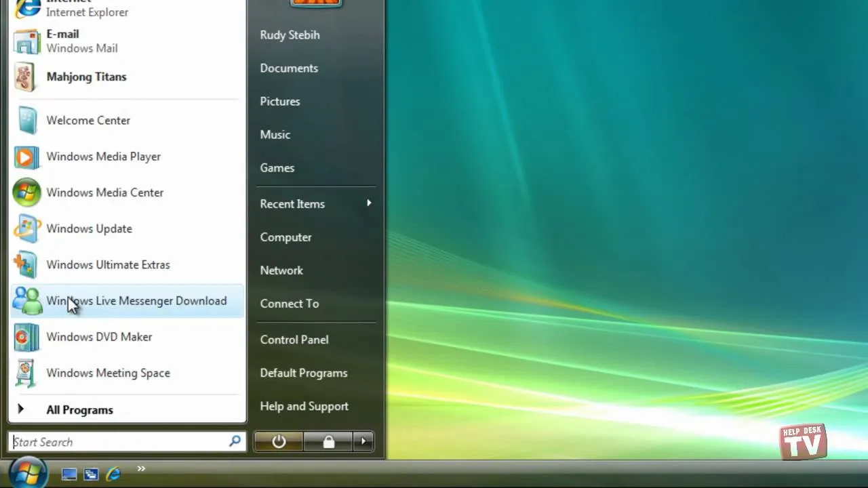Open the Pictures folder link
The height and width of the screenshot is (488, 868).
(280, 102)
